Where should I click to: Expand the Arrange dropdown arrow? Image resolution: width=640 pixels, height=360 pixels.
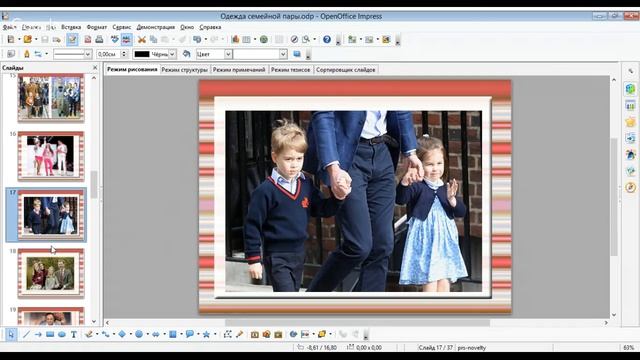(x=330, y=334)
